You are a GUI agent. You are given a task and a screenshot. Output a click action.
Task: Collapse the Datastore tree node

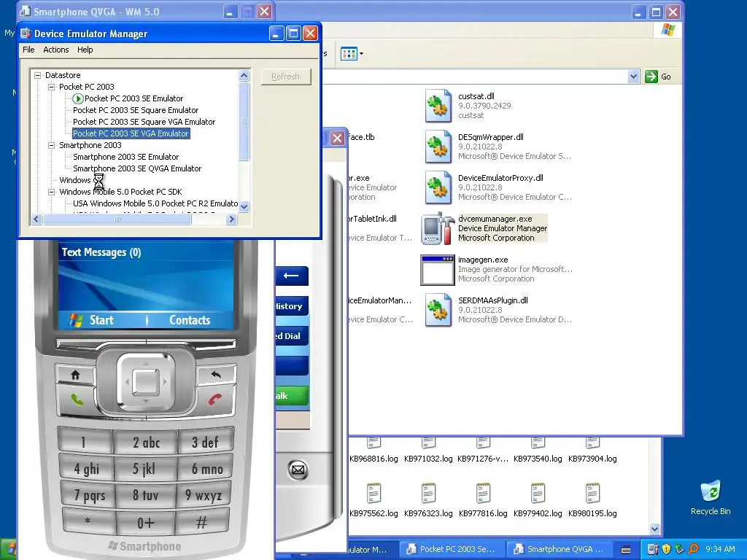pos(38,75)
